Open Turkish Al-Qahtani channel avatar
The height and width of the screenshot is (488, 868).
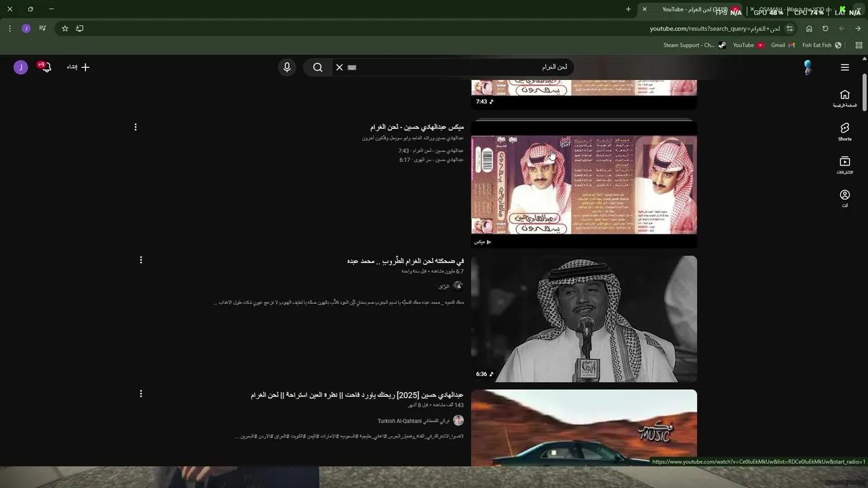click(x=458, y=420)
